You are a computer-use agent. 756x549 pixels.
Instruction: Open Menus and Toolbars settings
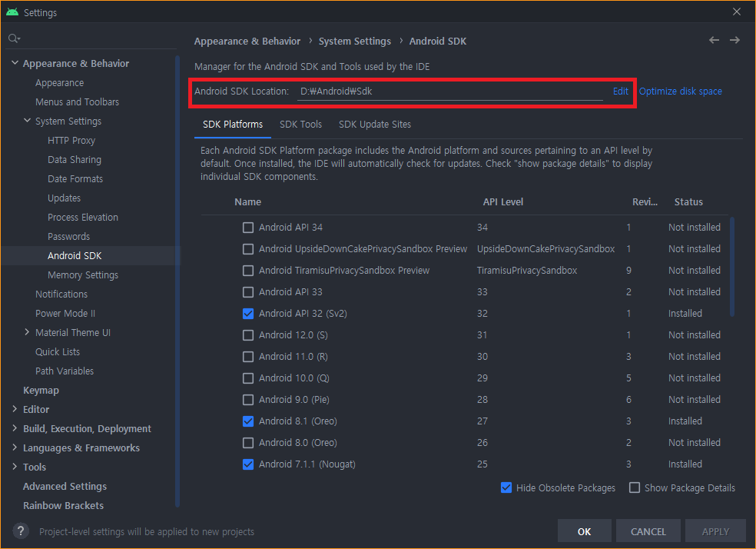click(77, 101)
